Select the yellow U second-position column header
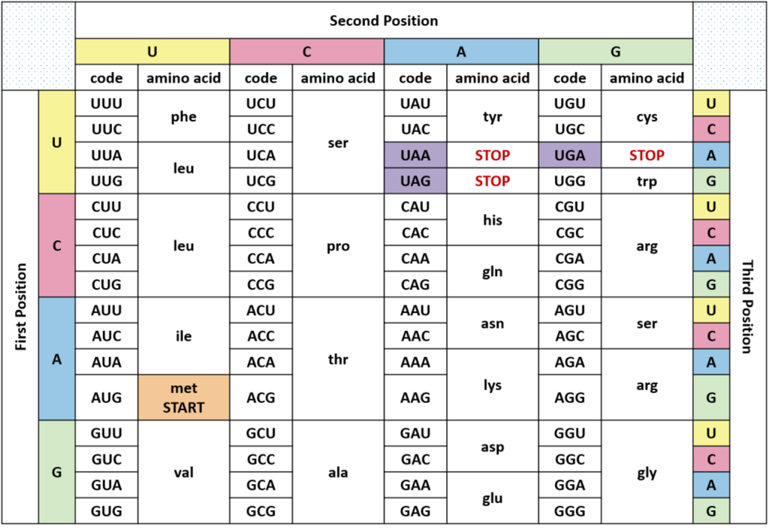Screen dimensions: 769x532 (x=152, y=52)
